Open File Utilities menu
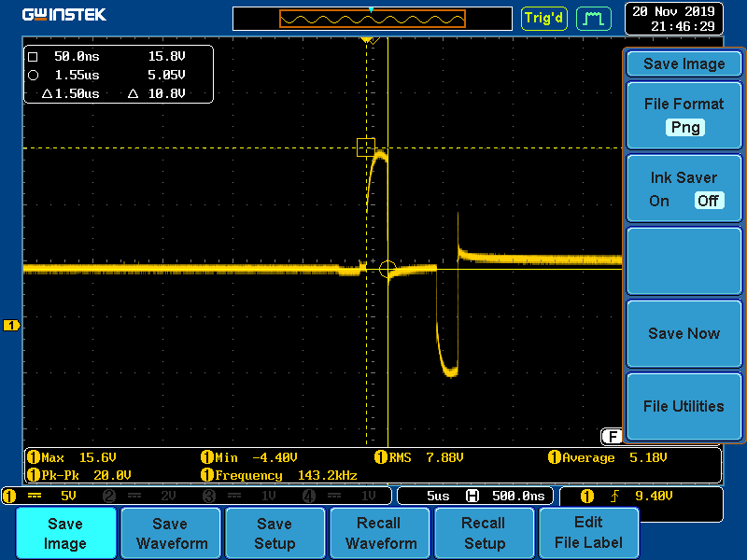 pos(684,406)
